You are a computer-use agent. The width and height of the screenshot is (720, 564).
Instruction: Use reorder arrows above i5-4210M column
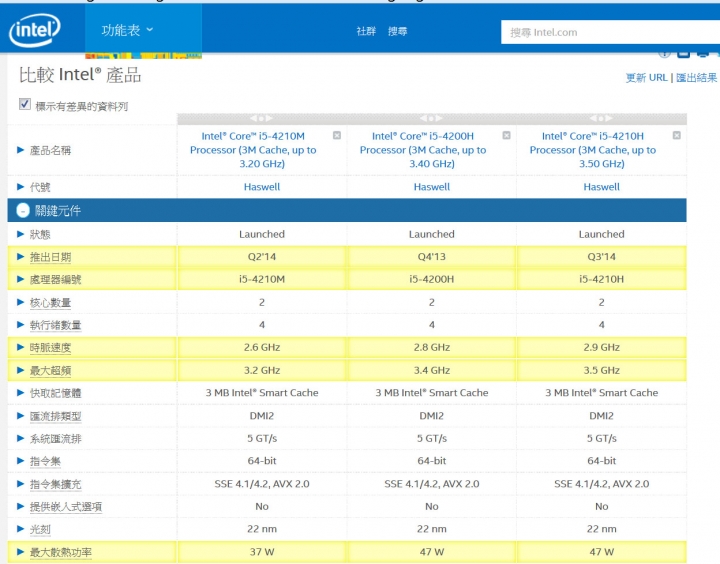[261, 118]
